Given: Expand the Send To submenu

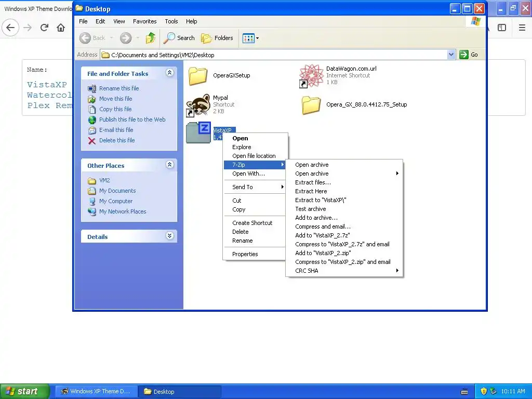Looking at the screenshot, I should pos(255,187).
